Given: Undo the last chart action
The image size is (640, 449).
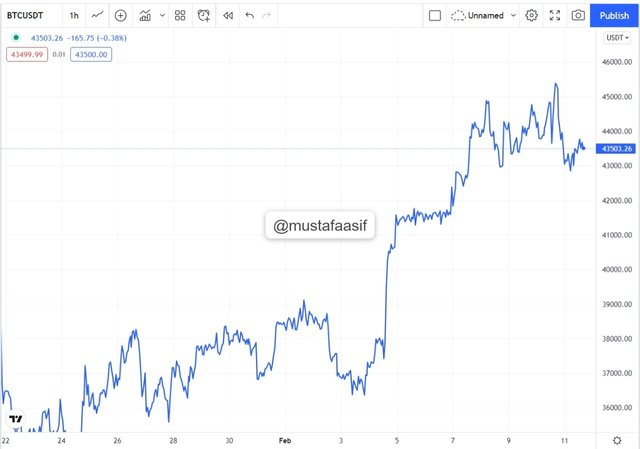Looking at the screenshot, I should click(250, 16).
